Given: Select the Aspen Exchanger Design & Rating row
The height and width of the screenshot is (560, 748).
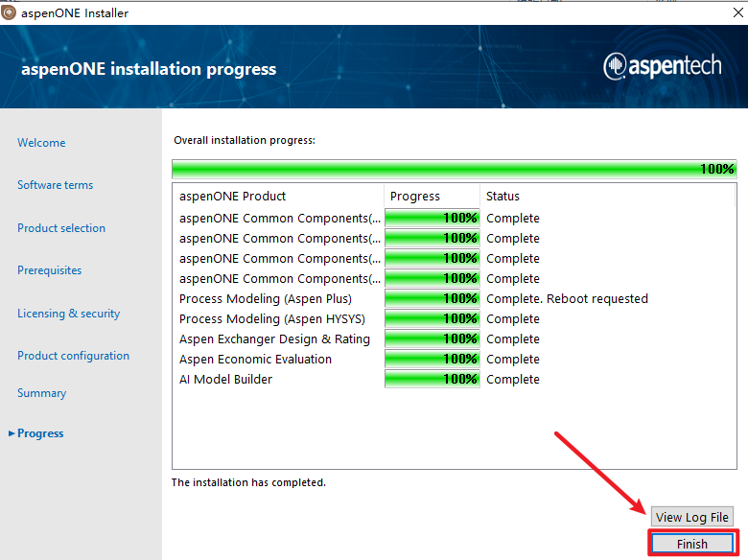Looking at the screenshot, I should 274,339.
